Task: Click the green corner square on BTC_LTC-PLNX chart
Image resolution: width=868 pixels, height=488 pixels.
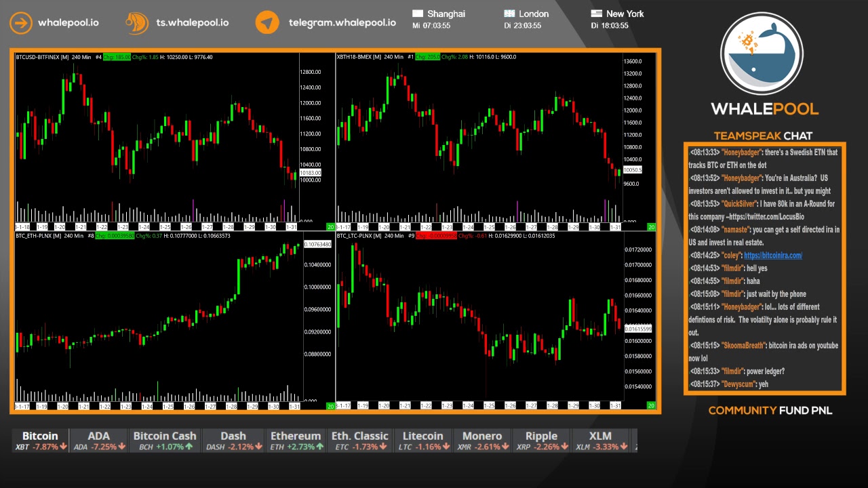Action: 651,406
